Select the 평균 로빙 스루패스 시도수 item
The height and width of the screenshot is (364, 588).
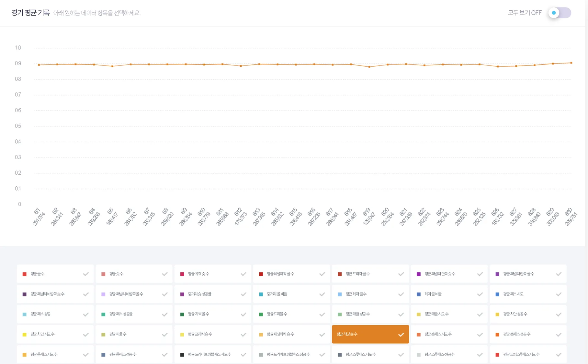click(x=528, y=354)
